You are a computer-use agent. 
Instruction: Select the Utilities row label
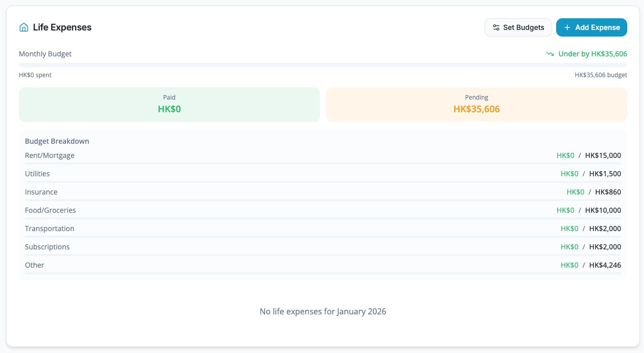point(37,174)
